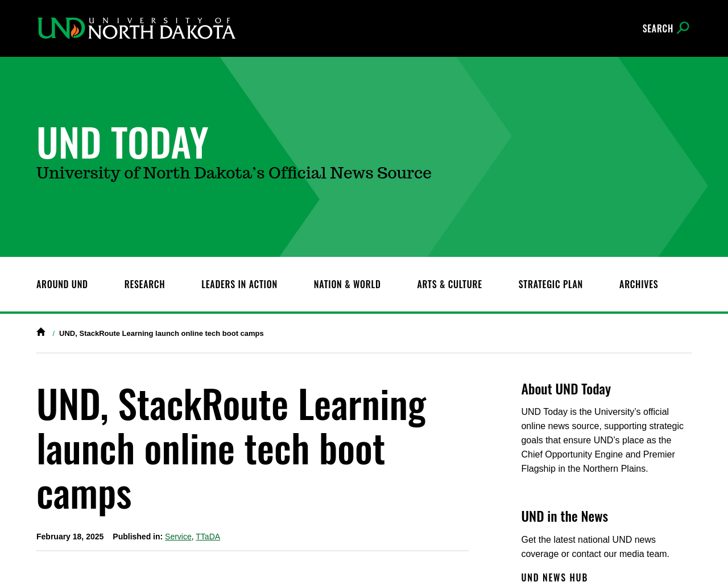
Task: Go home via breadcrumb house icon
Action: 41,332
